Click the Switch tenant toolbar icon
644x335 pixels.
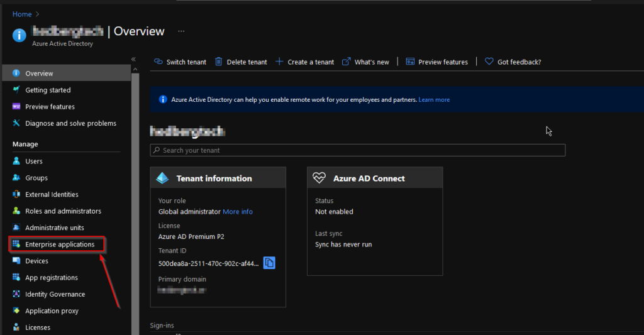158,62
